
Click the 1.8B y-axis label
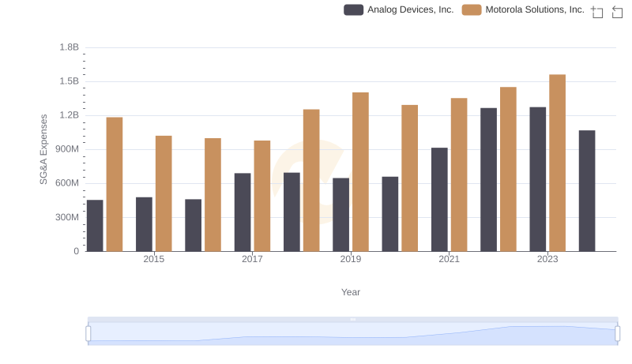70,47
